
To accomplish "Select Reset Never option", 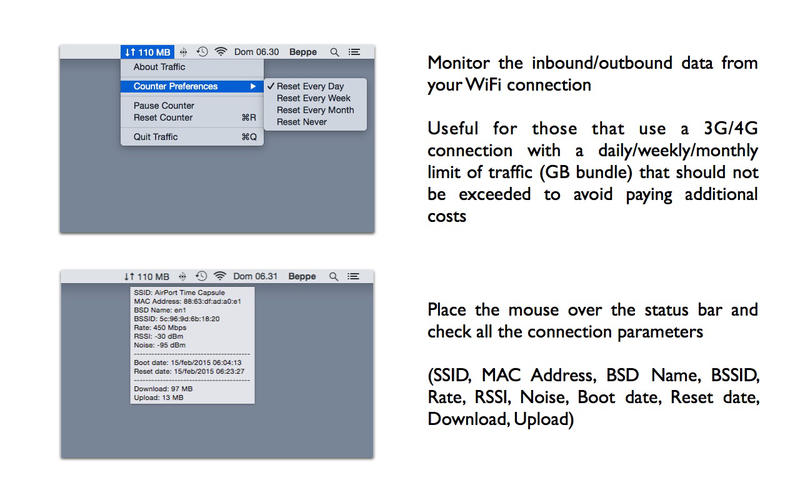I will pyautogui.click(x=315, y=122).
